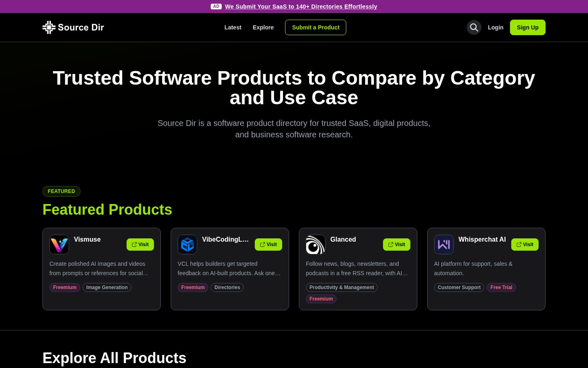Click the Login link

point(496,27)
